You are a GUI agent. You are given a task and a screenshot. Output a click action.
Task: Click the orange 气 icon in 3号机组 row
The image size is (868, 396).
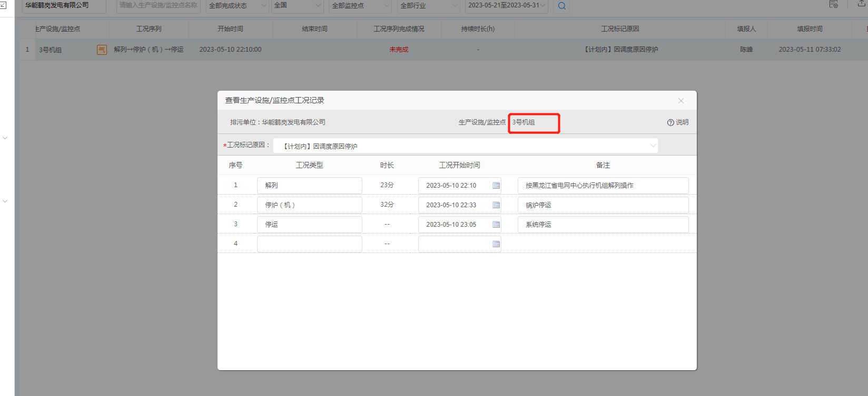pos(102,50)
